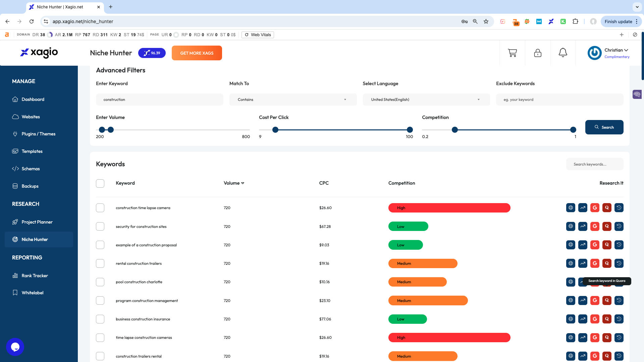This screenshot has height=362, width=644.
Task: Search Quora for rental construction trailers
Action: tap(607, 263)
